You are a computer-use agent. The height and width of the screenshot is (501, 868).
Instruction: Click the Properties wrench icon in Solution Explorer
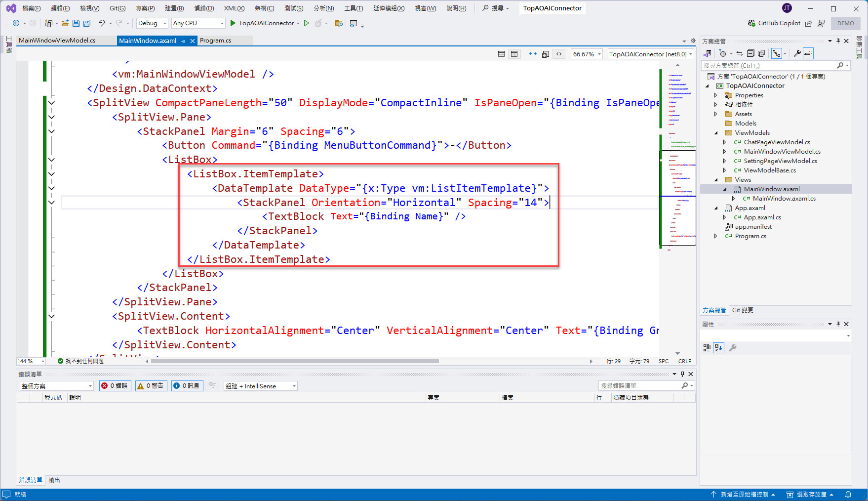pos(797,53)
